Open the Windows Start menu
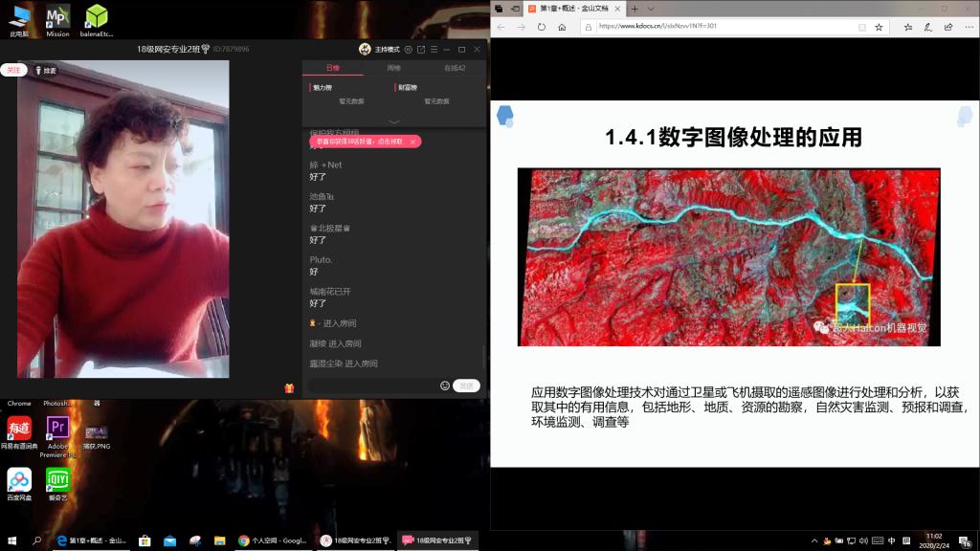This screenshot has width=980, height=551. (x=11, y=540)
